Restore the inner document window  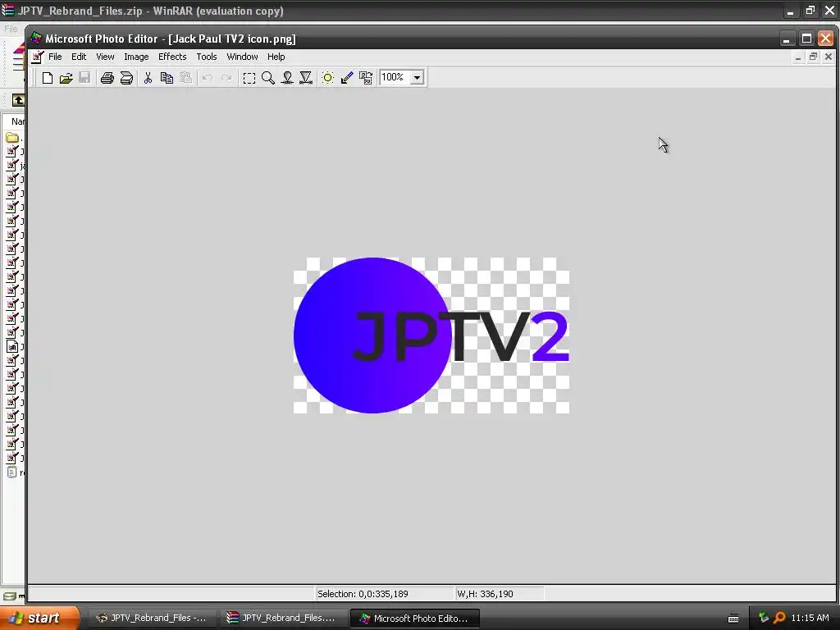813,57
